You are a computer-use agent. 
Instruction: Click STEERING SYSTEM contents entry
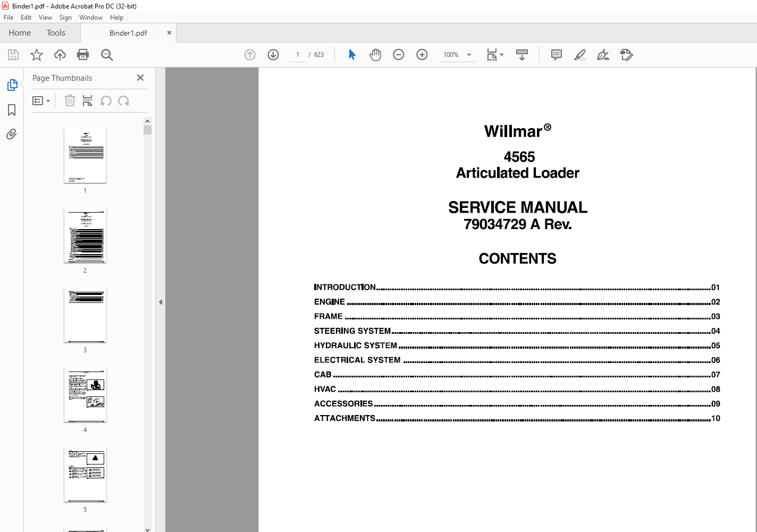click(517, 331)
